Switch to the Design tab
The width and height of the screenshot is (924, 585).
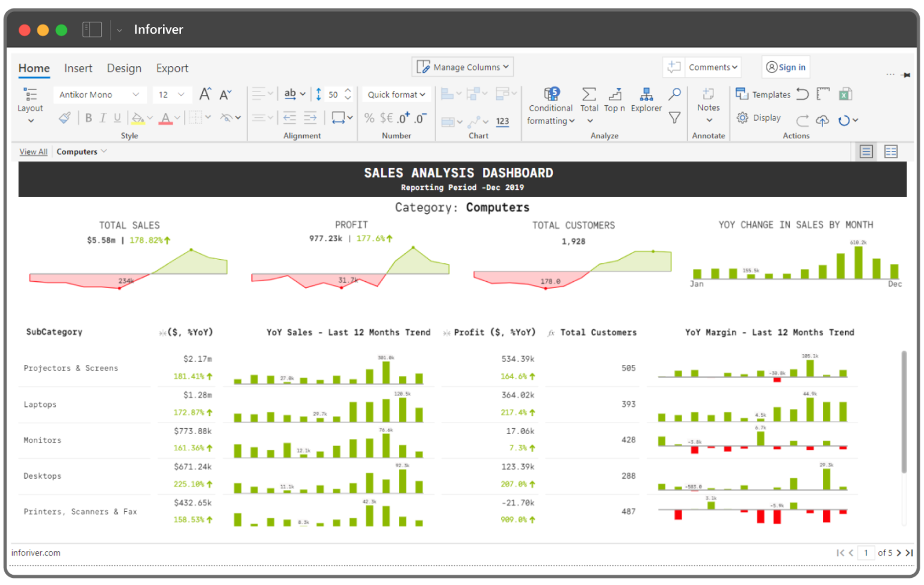pyautogui.click(x=124, y=69)
